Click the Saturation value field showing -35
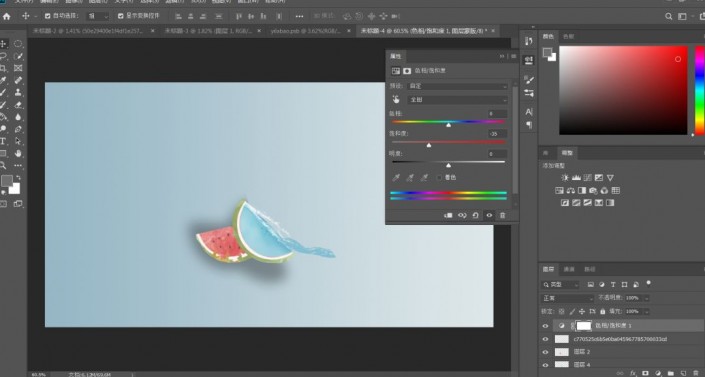Screen dimensions: 705x377 pyautogui.click(x=497, y=134)
